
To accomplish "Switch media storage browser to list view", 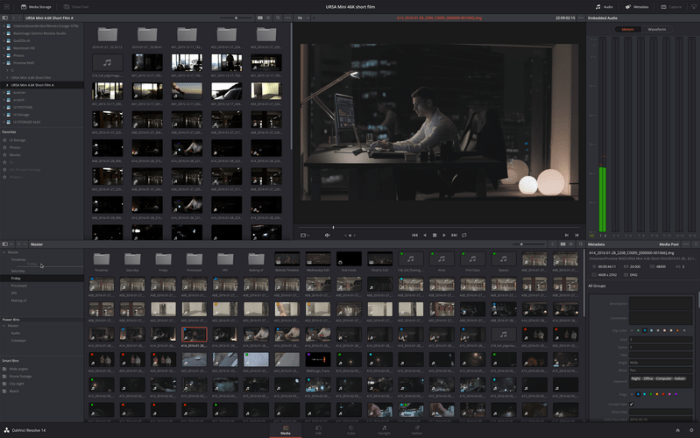I will (x=268, y=18).
